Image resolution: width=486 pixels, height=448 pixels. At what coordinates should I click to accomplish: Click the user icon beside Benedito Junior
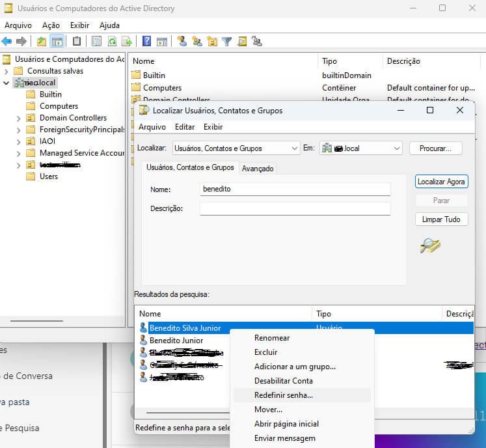tap(143, 341)
